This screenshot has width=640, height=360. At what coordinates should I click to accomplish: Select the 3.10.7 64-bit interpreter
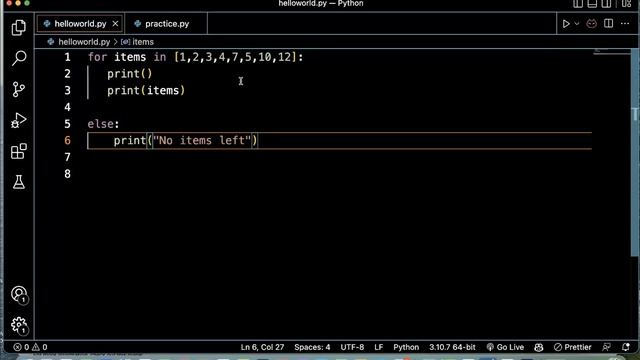pyautogui.click(x=452, y=347)
